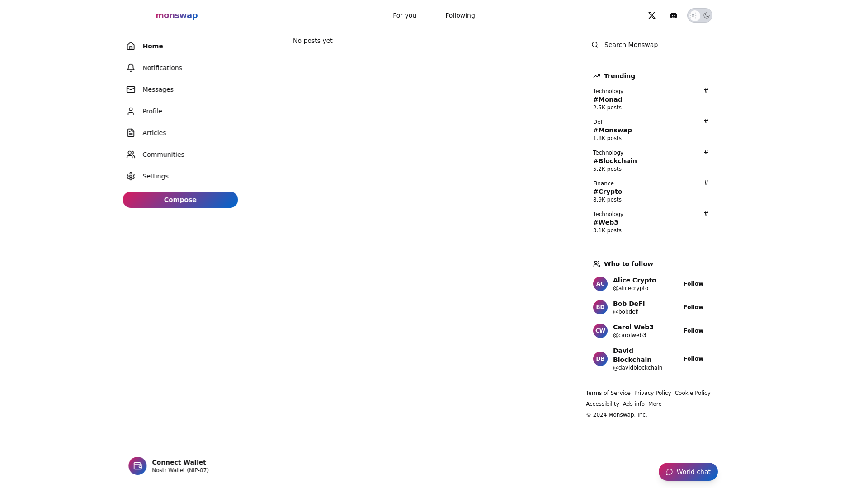This screenshot has width=868, height=488.
Task: Click the Articles document icon
Action: [x=131, y=133]
